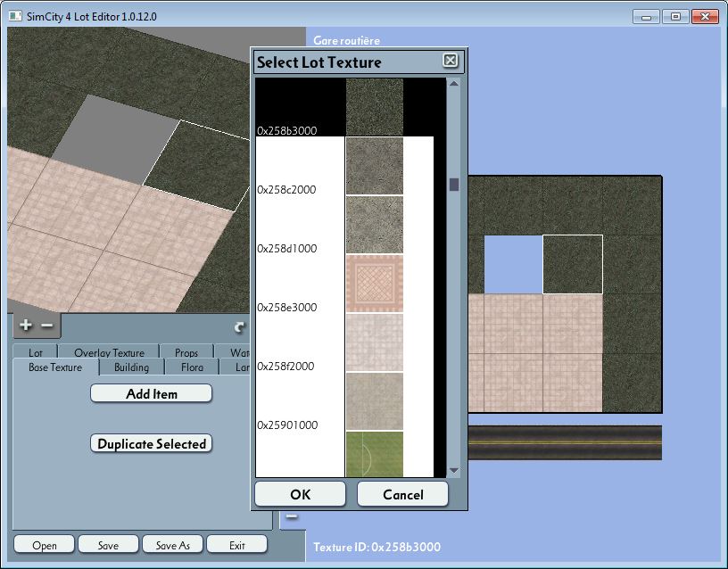Zoom in with the plus icon
Screen dimensions: 728x569
tap(26, 326)
